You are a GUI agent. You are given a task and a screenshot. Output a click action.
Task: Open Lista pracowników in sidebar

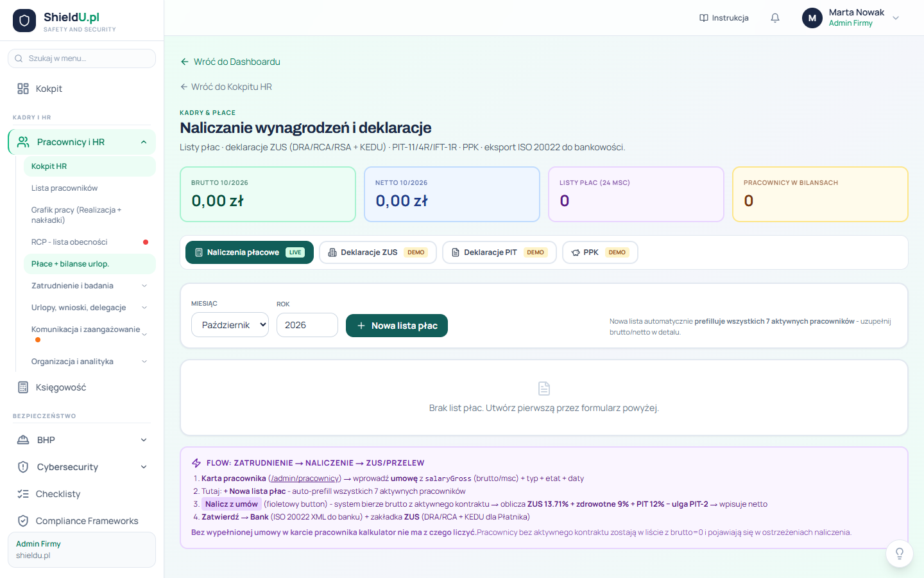click(90, 188)
